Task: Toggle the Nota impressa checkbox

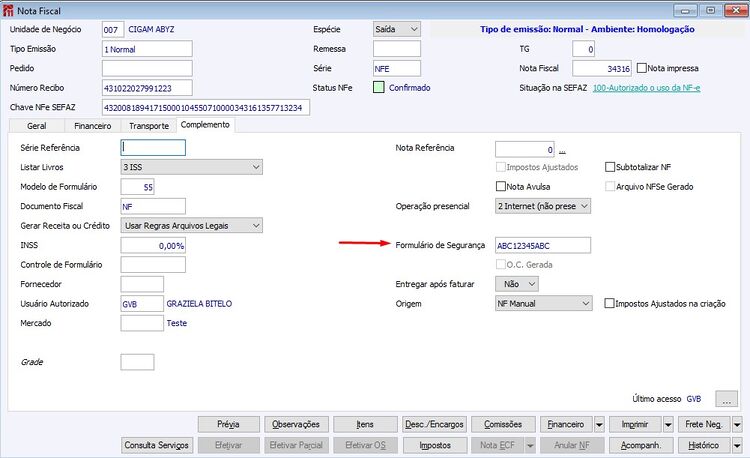Action: tap(642, 68)
